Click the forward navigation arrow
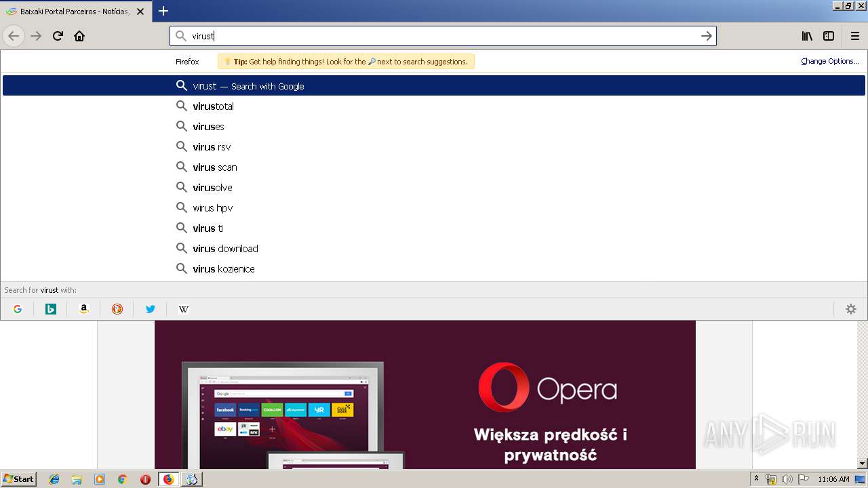The height and width of the screenshot is (488, 868). coord(36,36)
